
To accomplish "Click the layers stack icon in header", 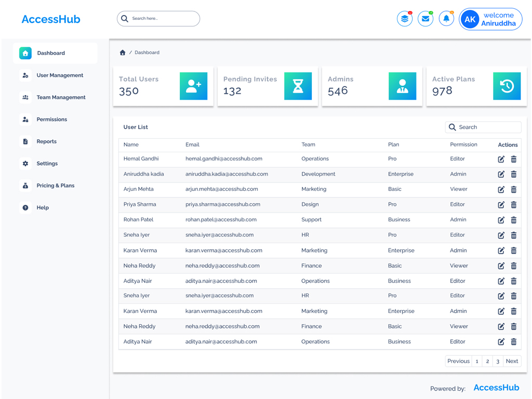I will [x=405, y=19].
